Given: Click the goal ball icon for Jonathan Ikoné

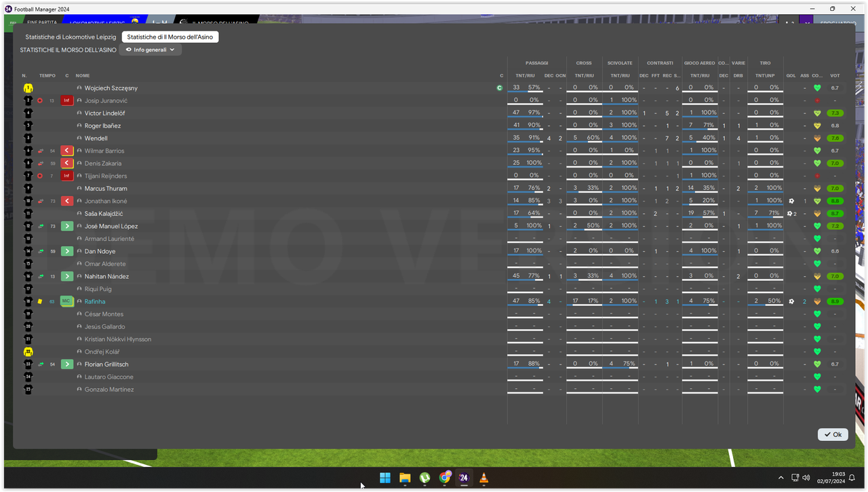Looking at the screenshot, I should click(x=791, y=201).
